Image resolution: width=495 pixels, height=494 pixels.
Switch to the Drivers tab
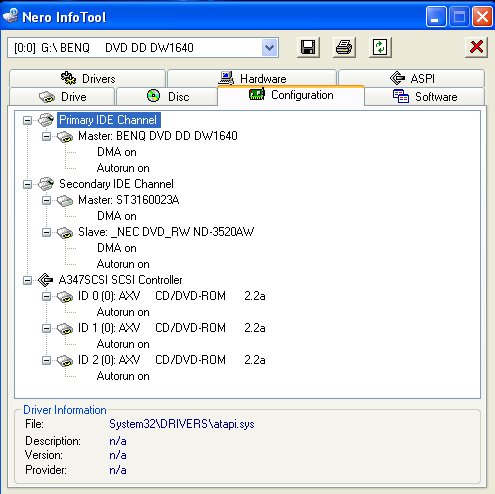pos(88,78)
